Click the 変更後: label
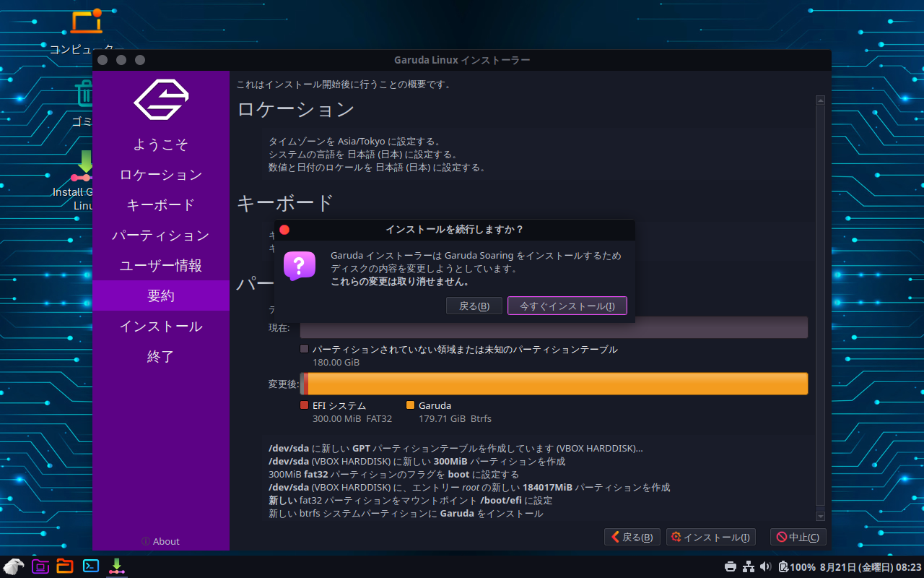This screenshot has width=924, height=578. 284,384
